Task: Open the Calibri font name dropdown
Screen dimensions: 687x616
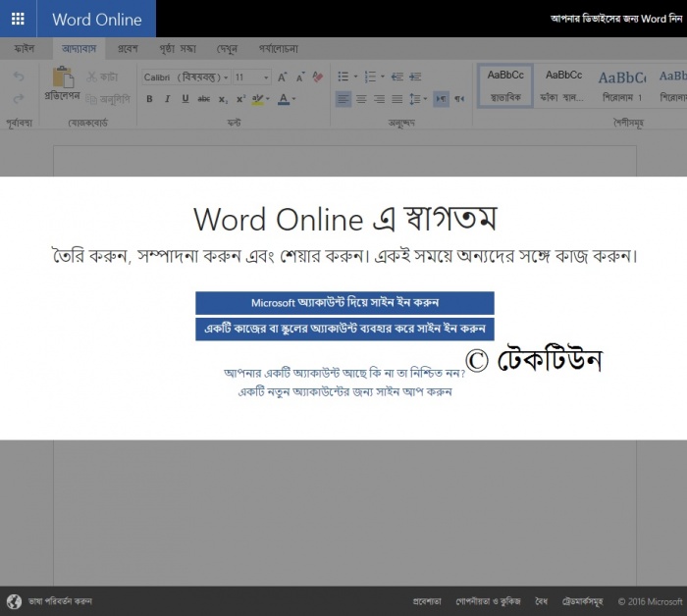Action: click(x=185, y=77)
